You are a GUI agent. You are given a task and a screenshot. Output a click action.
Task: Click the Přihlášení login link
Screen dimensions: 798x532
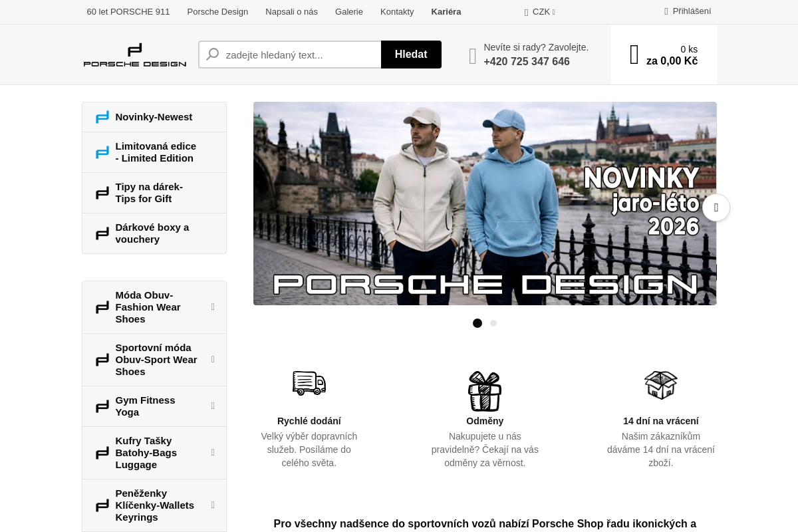(x=688, y=11)
